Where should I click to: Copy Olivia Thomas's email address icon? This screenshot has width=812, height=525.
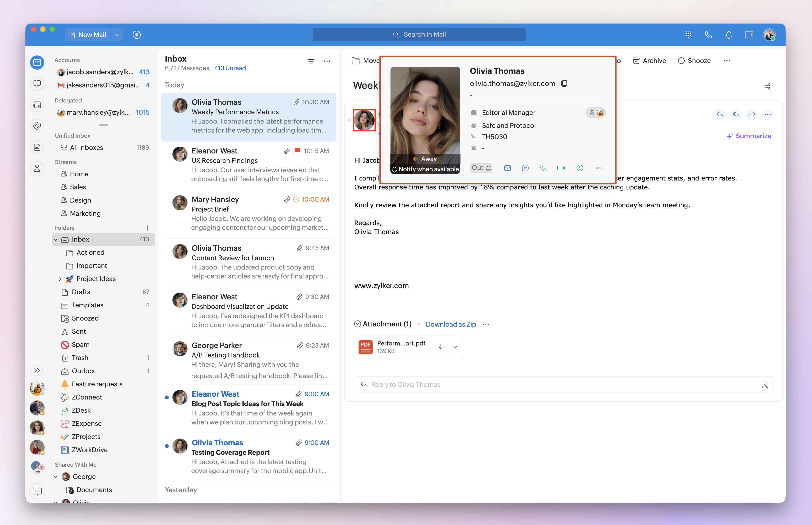coord(564,83)
